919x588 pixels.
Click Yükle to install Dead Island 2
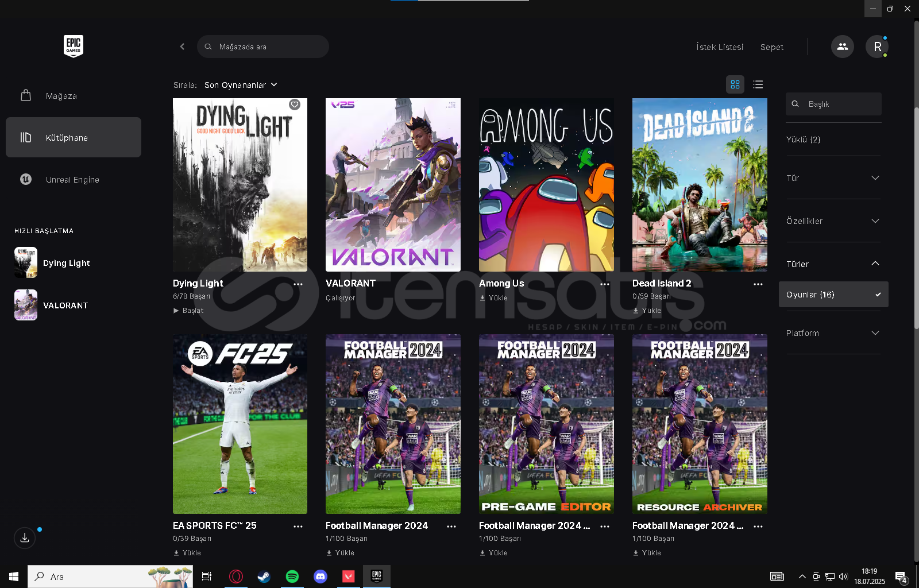[647, 311]
